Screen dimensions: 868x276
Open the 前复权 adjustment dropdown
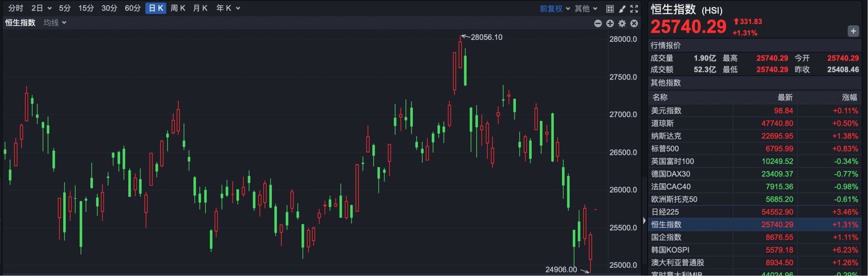[x=555, y=9]
